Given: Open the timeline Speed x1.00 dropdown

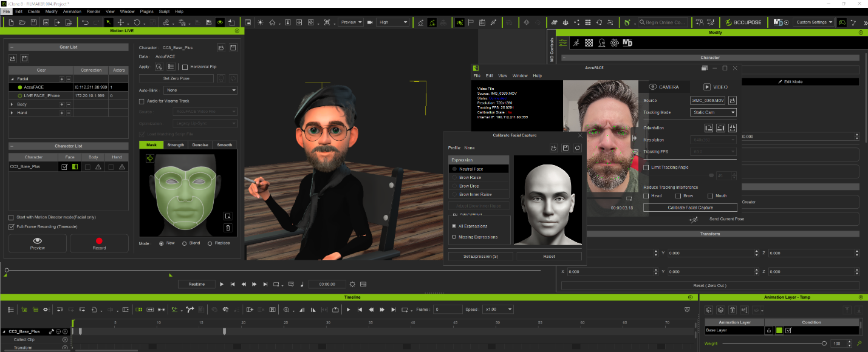Looking at the screenshot, I should [497, 310].
